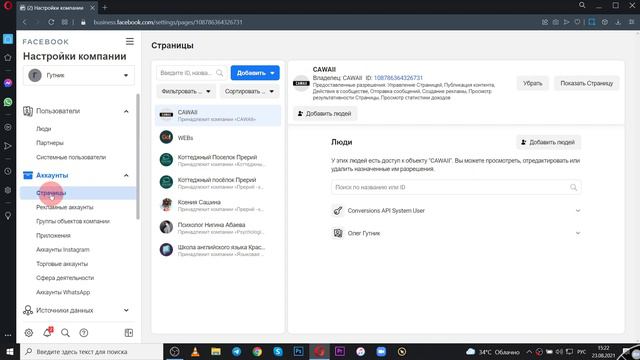Open the hamburger menu beside Facebook logo
The height and width of the screenshot is (360, 640).
[129, 41]
